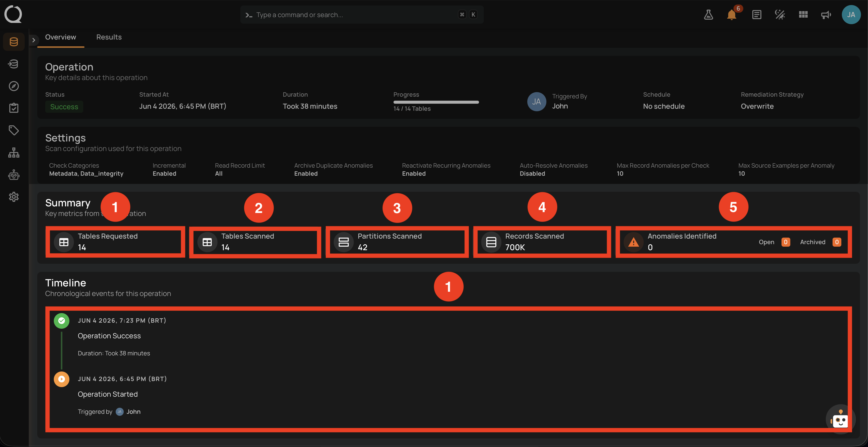
Task: Click the Archived anomalies count badge
Action: pyautogui.click(x=837, y=242)
